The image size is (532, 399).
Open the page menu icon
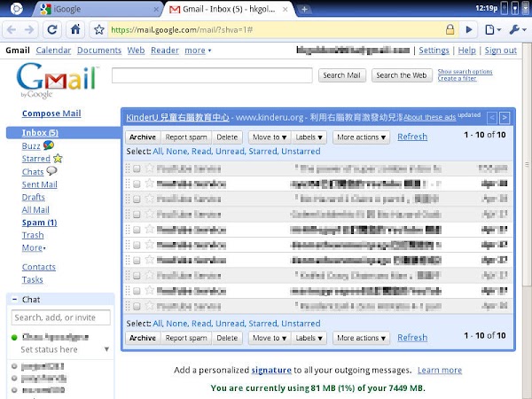tap(492, 30)
